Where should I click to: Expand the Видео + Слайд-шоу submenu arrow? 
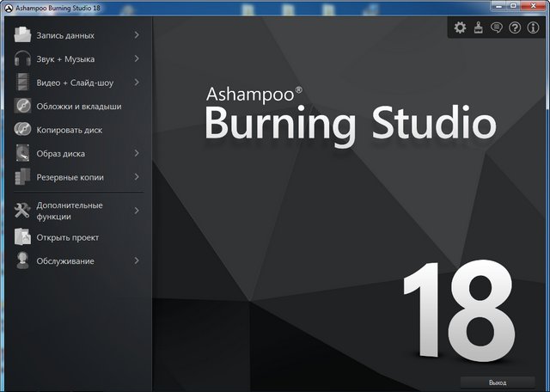137,83
